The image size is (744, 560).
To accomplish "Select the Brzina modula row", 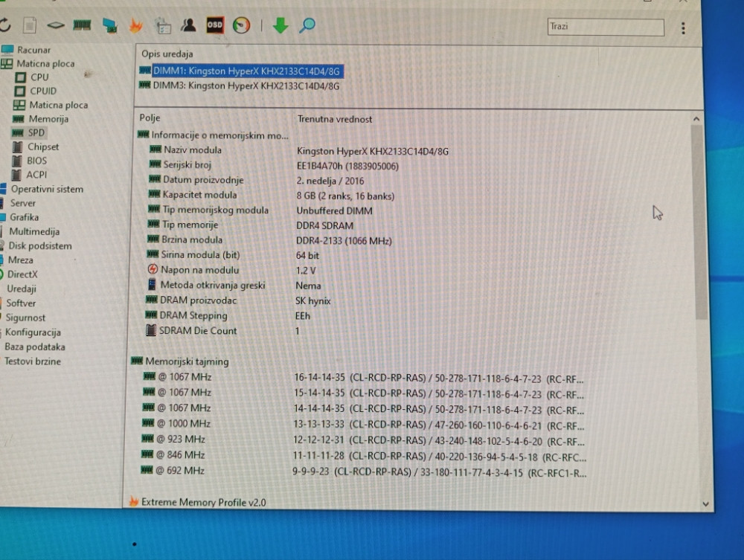I will point(270,240).
